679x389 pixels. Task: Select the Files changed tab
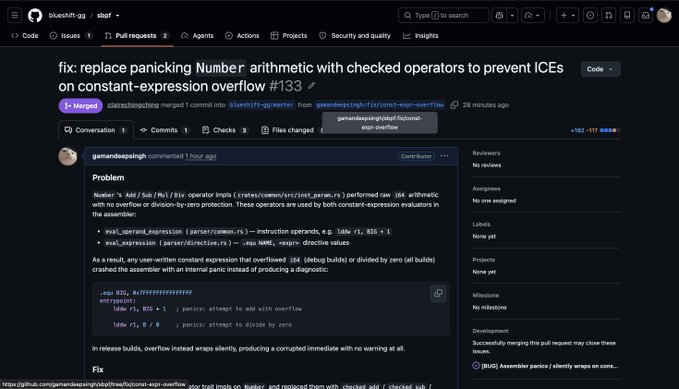(292, 130)
